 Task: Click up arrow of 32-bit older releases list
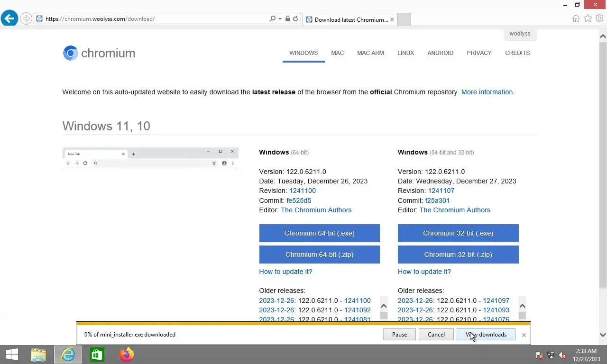[522, 306]
